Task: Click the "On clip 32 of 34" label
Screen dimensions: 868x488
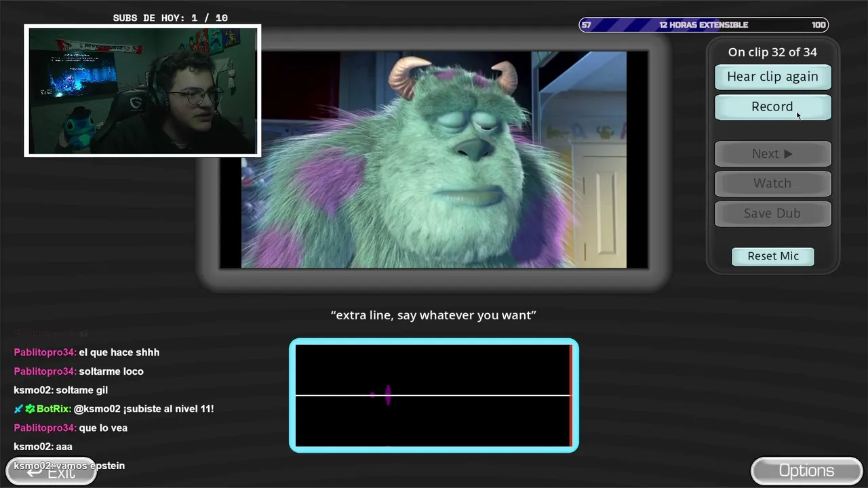Action: pyautogui.click(x=772, y=52)
